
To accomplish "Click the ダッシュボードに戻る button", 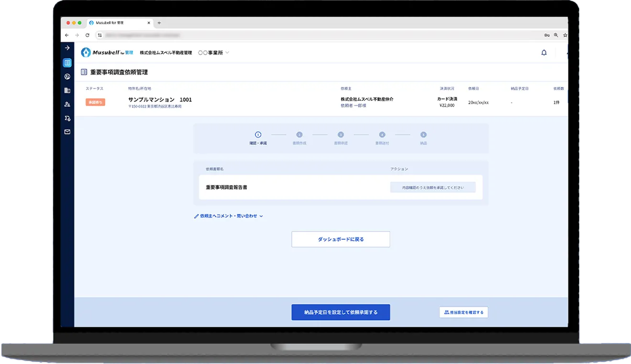I will point(340,239).
